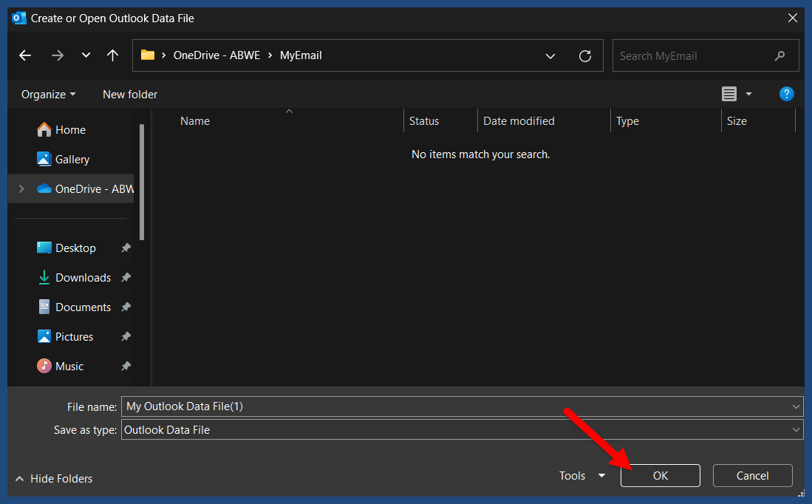Screen dimensions: 812x504
Task: Expand the File name dropdown arrow
Action: (796, 406)
